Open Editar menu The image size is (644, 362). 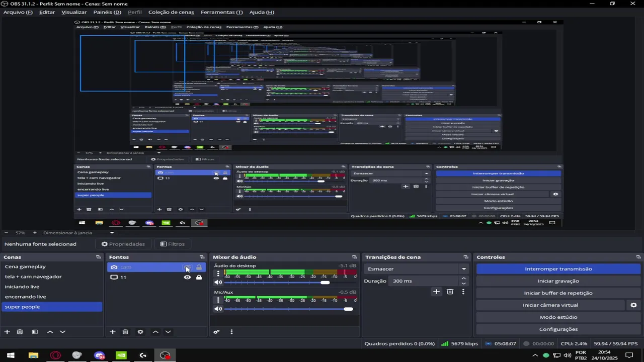tap(47, 12)
